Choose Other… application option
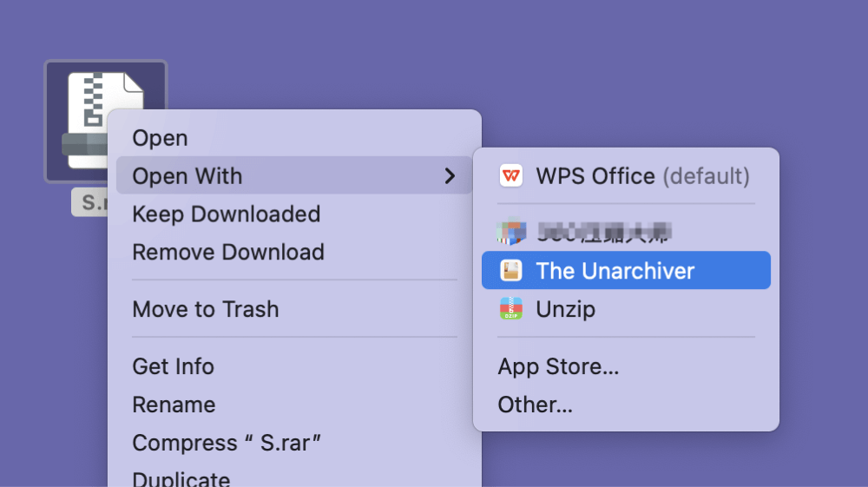This screenshot has width=868, height=487. (x=626, y=405)
